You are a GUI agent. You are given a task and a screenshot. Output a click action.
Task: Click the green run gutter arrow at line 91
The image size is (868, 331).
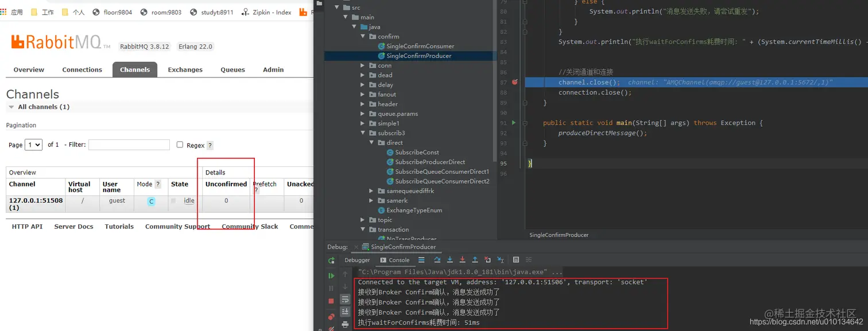tap(514, 123)
